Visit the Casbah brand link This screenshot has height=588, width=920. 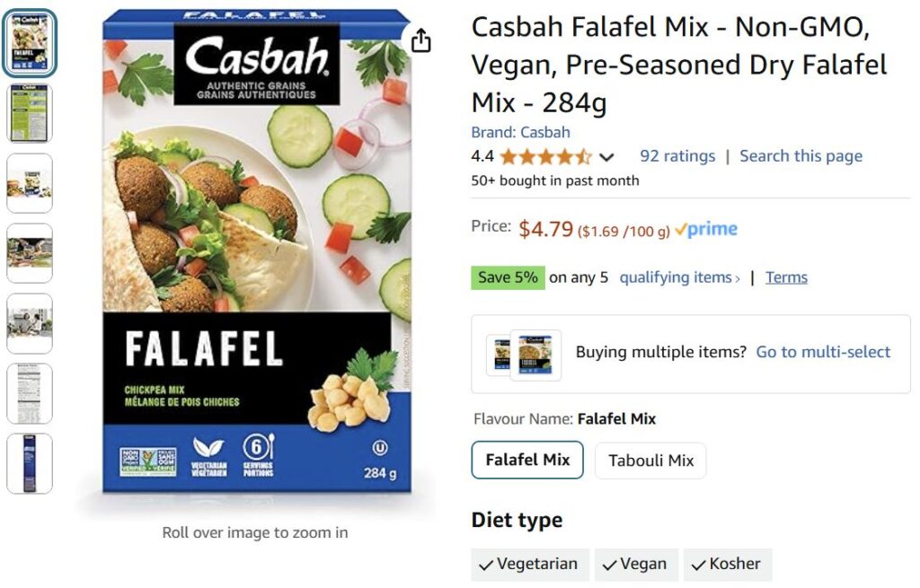(x=520, y=132)
